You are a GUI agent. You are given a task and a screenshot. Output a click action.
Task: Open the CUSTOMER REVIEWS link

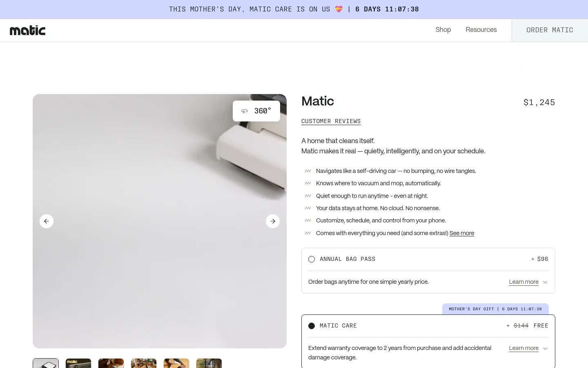click(x=331, y=121)
